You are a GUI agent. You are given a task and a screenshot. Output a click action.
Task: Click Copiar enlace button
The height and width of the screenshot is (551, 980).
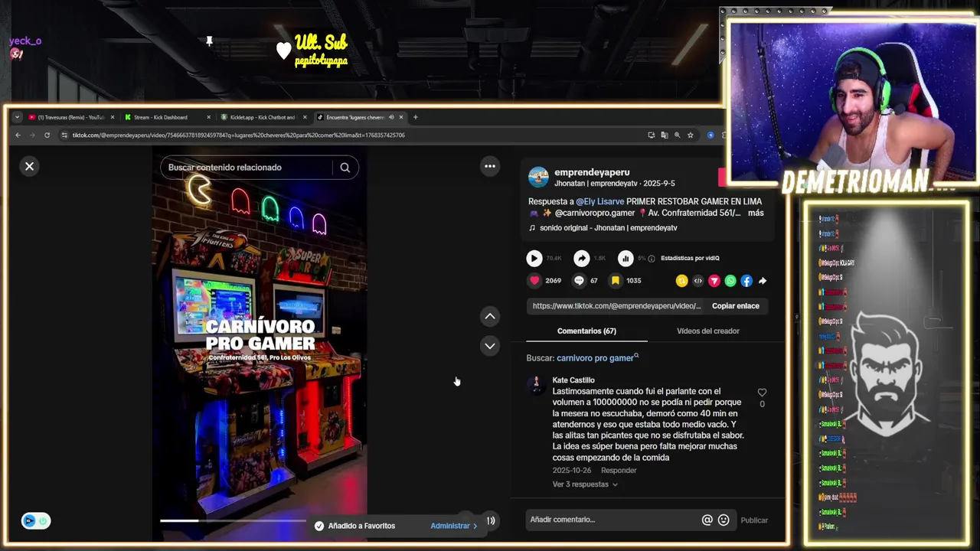[736, 306]
